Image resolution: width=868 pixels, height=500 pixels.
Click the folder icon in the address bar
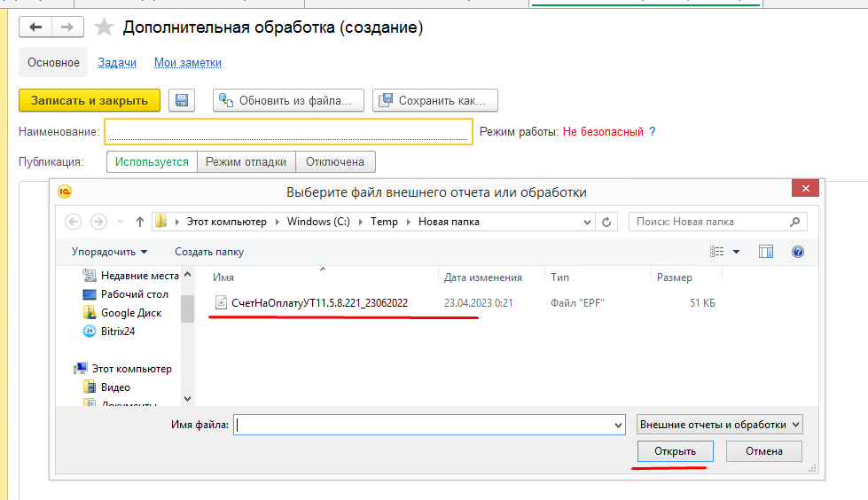pyautogui.click(x=161, y=222)
